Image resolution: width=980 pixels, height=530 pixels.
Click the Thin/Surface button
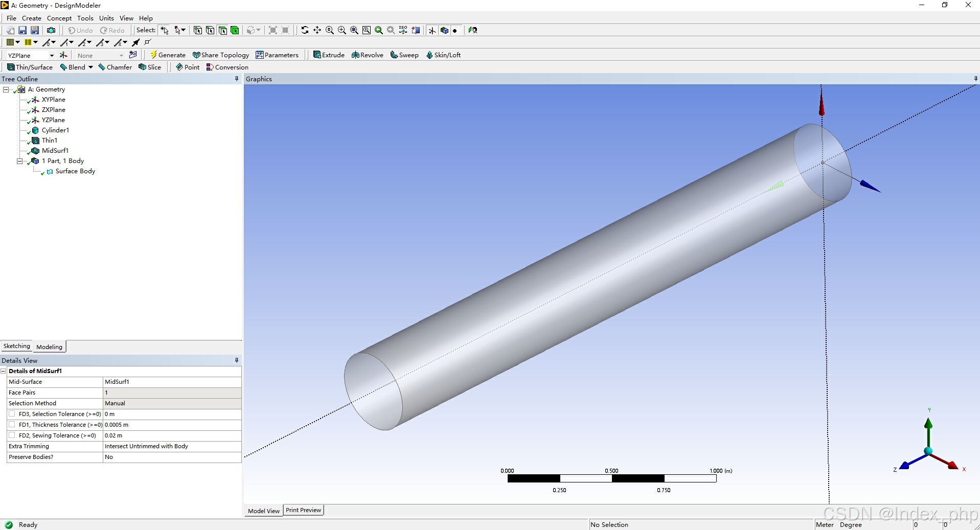coord(30,67)
